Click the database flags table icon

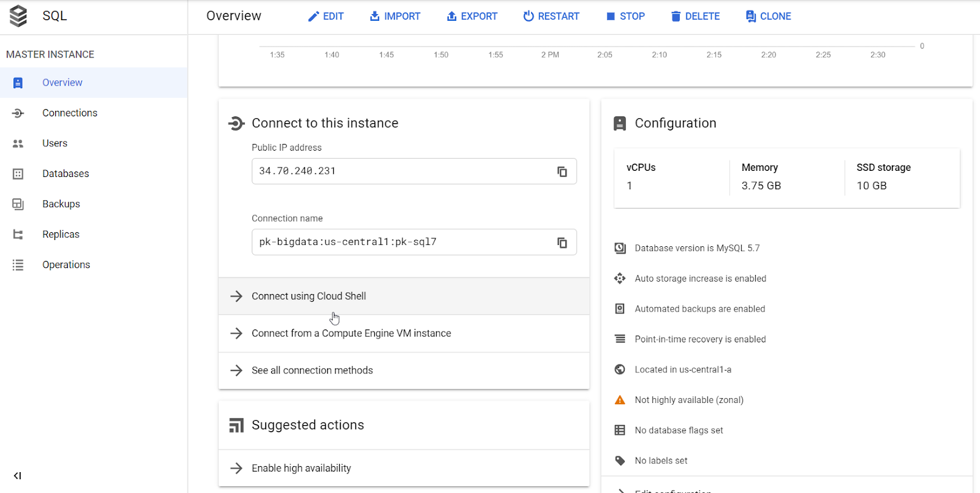pos(620,431)
